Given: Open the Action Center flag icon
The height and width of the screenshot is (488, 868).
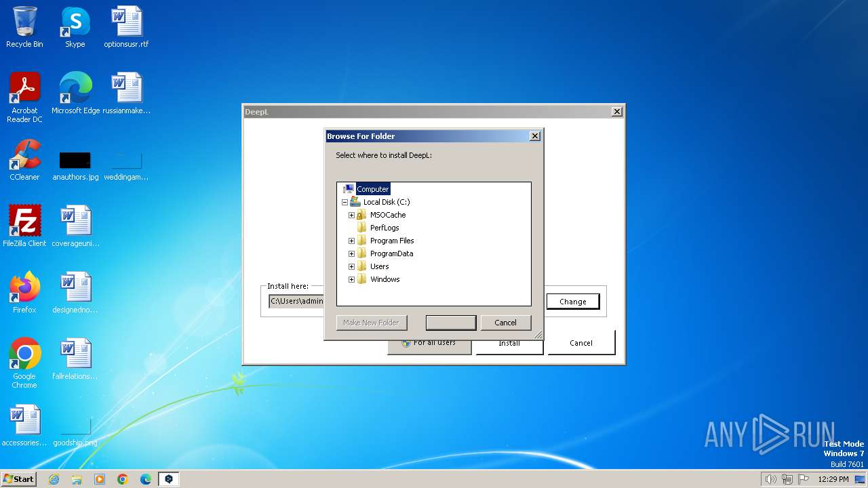Looking at the screenshot, I should [x=804, y=479].
